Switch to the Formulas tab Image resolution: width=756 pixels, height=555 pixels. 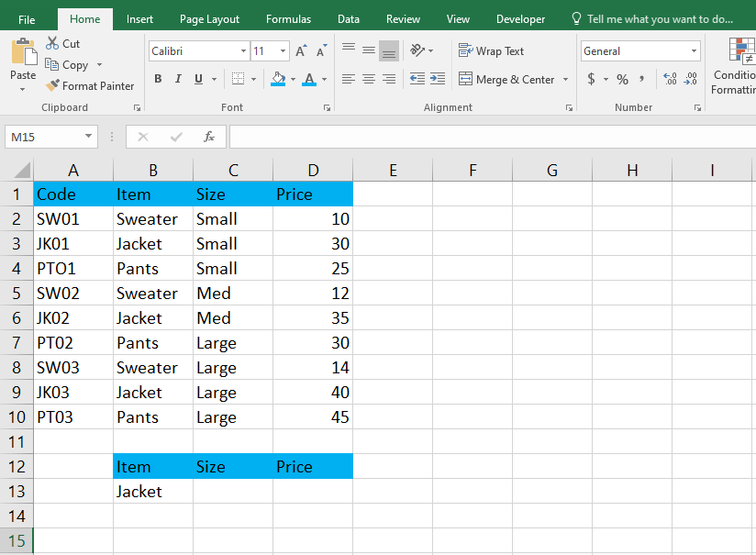[x=288, y=19]
